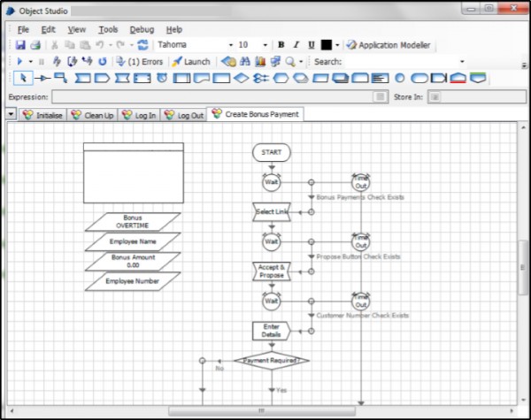Run the process with the Go play icon

(20, 62)
